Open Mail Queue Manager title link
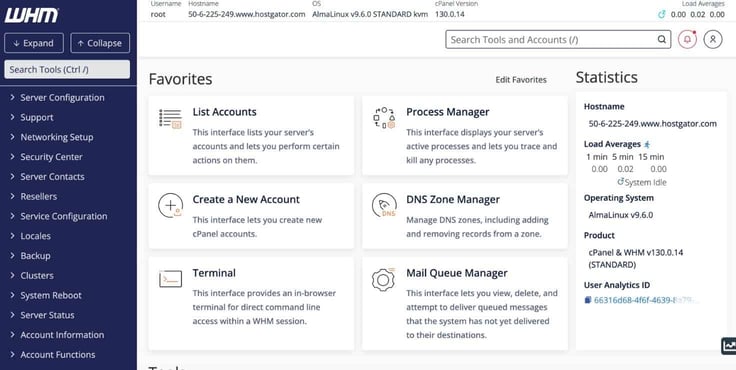This screenshot has width=736, height=370. pos(457,273)
